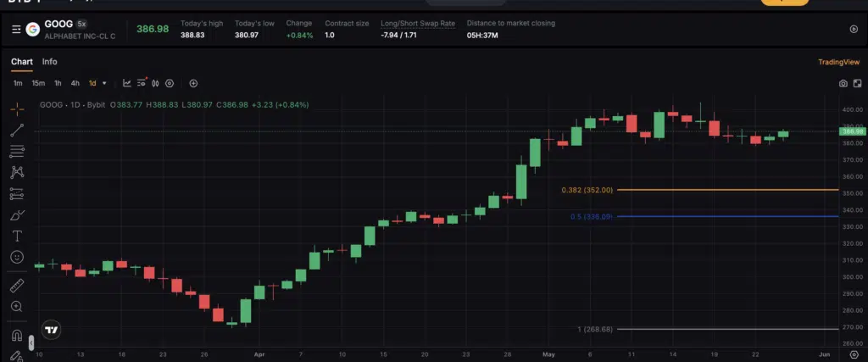The width and height of the screenshot is (868, 362).
Task: Click the ALPHABET INC-CL C subtitle
Action: (x=81, y=36)
